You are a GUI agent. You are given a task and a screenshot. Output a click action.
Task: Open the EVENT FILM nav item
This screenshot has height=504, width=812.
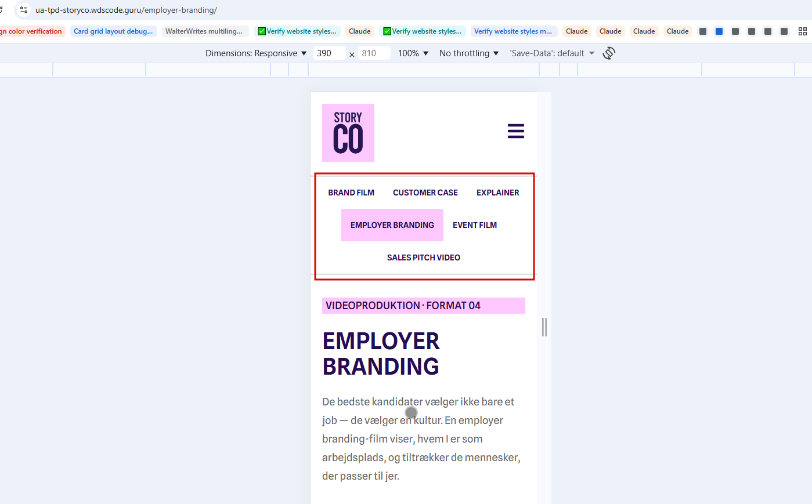(475, 225)
